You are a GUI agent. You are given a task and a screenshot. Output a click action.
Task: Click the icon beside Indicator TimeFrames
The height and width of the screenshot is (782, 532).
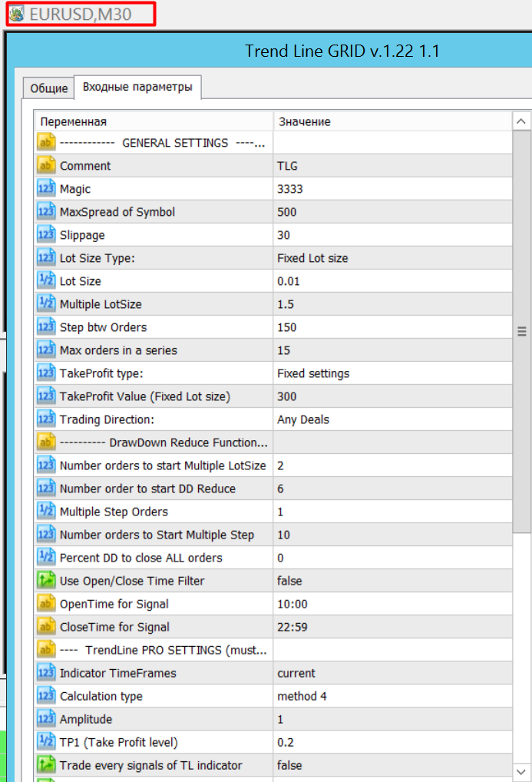point(46,673)
